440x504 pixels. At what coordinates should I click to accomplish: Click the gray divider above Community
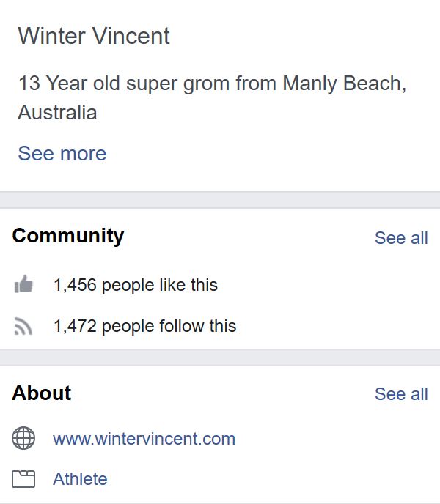[x=220, y=200]
